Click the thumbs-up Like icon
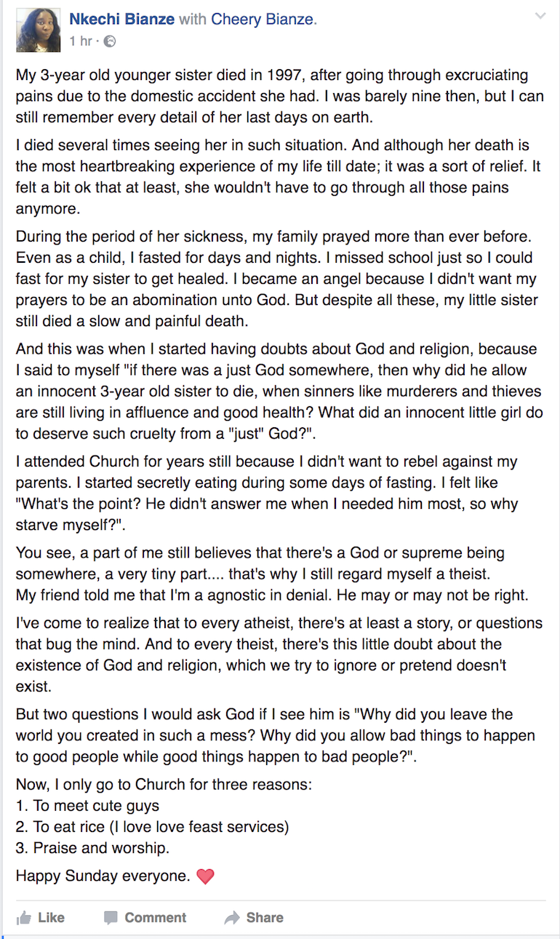This screenshot has height=939, width=560. click(24, 918)
